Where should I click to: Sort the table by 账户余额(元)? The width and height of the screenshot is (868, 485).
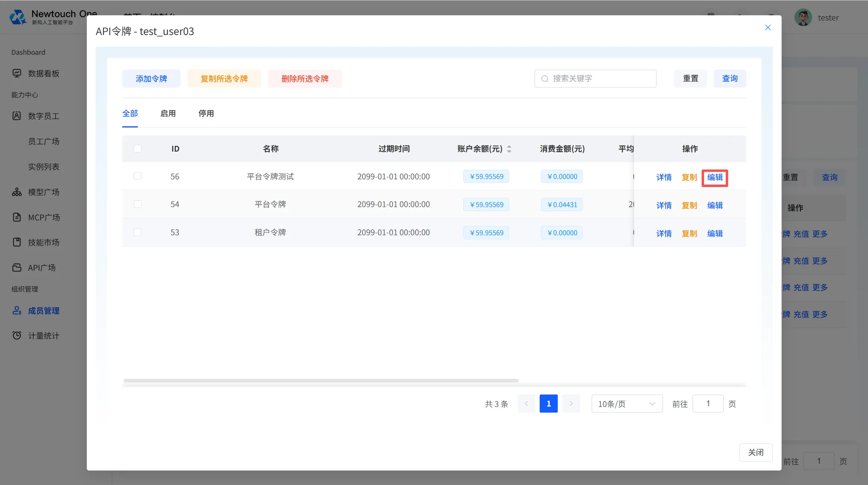click(x=509, y=149)
